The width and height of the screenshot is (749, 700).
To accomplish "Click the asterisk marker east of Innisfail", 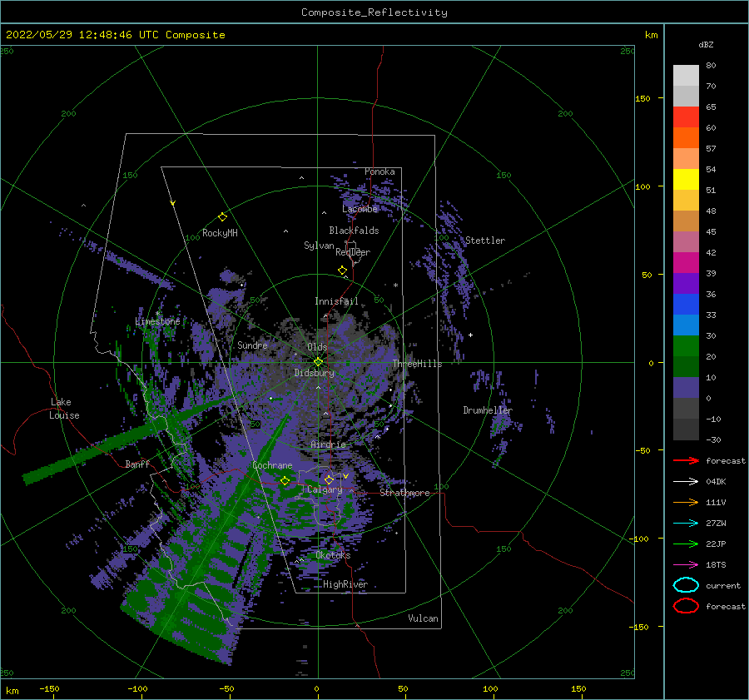I will 395,285.
